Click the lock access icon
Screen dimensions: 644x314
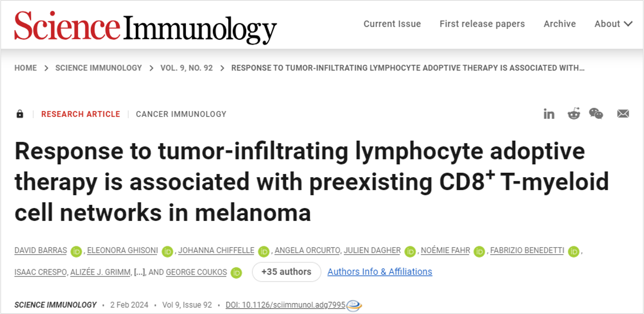20,114
